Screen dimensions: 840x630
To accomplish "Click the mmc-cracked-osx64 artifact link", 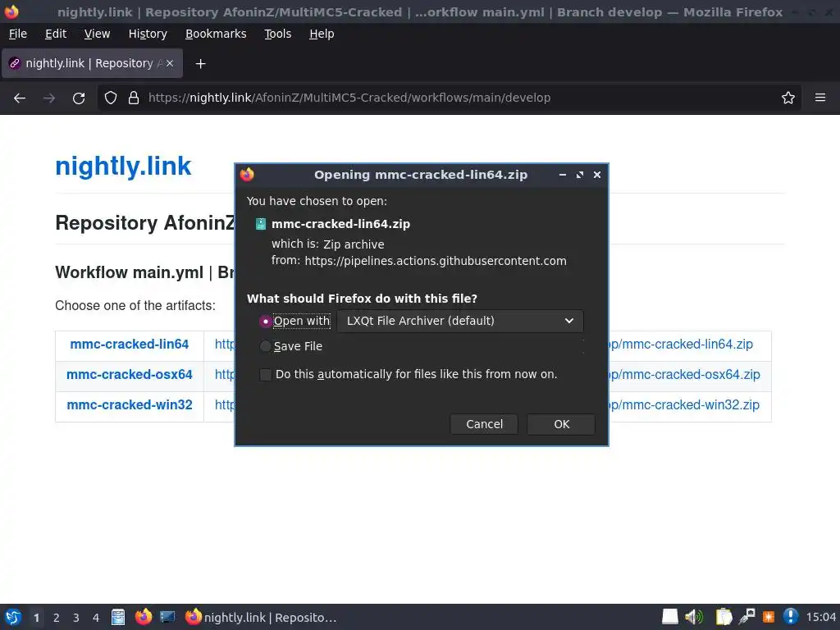I will click(129, 375).
